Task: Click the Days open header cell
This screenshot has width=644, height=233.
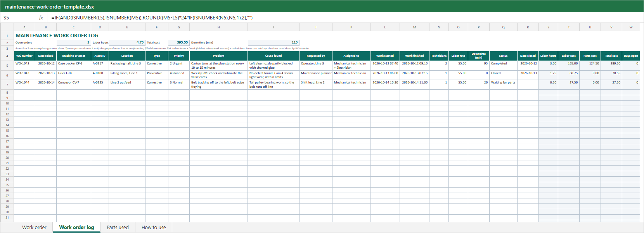Action: click(631, 56)
